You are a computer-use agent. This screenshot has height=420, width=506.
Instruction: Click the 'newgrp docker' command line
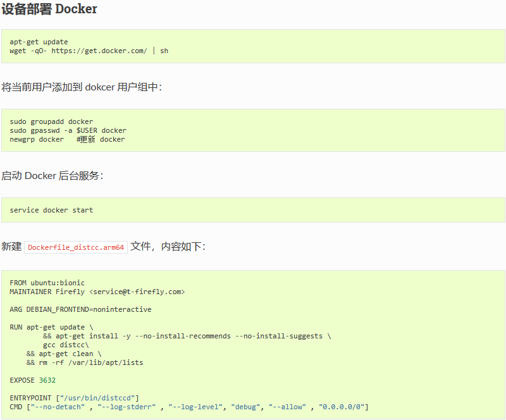[67, 139]
